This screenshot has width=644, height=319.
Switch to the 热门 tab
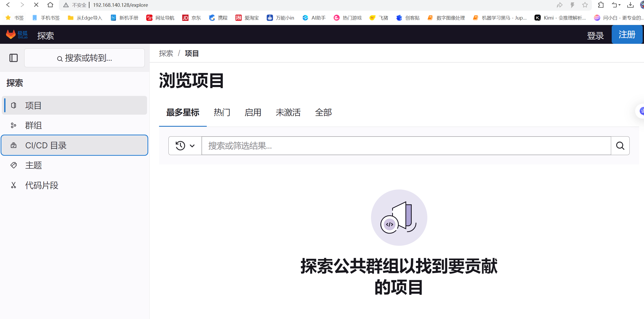tap(222, 113)
